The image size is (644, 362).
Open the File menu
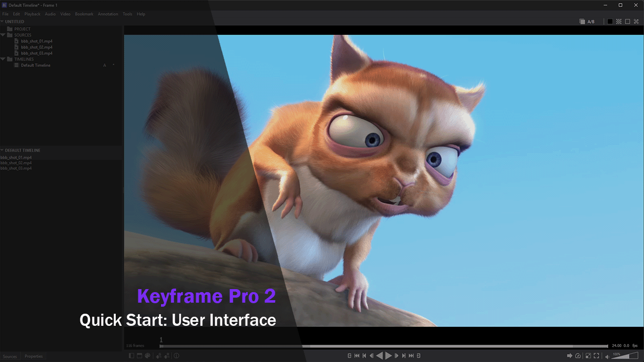pos(6,14)
